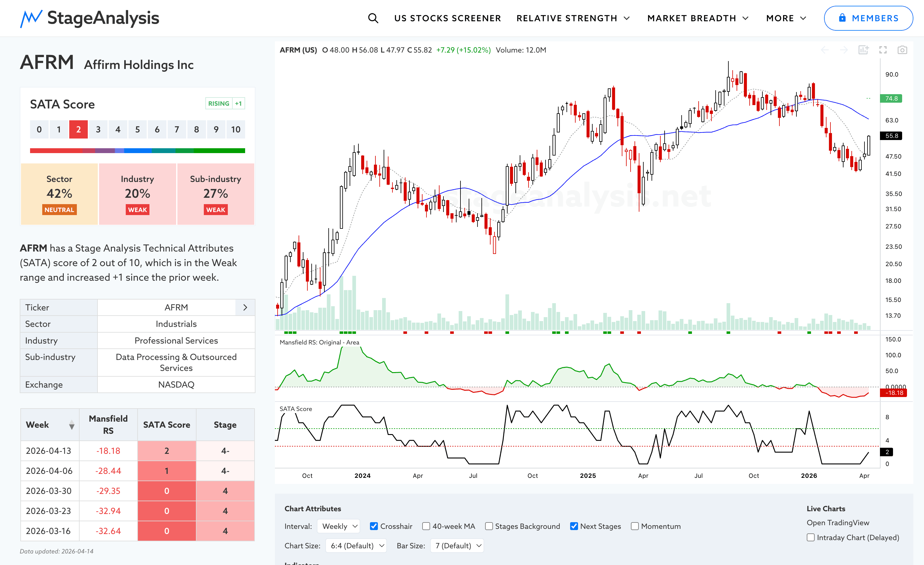Click the Week column sort arrow
Image resolution: width=924 pixels, height=565 pixels.
[72, 425]
